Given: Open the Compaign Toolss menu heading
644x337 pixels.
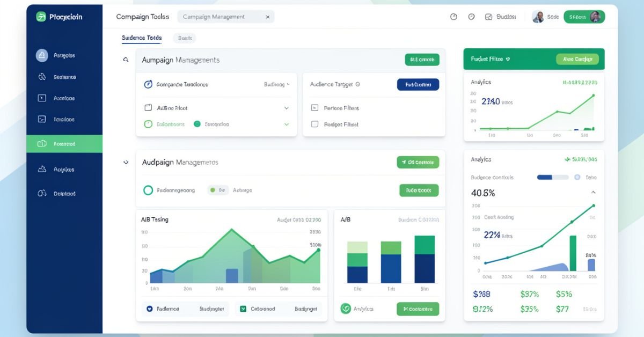Looking at the screenshot, I should (142, 17).
